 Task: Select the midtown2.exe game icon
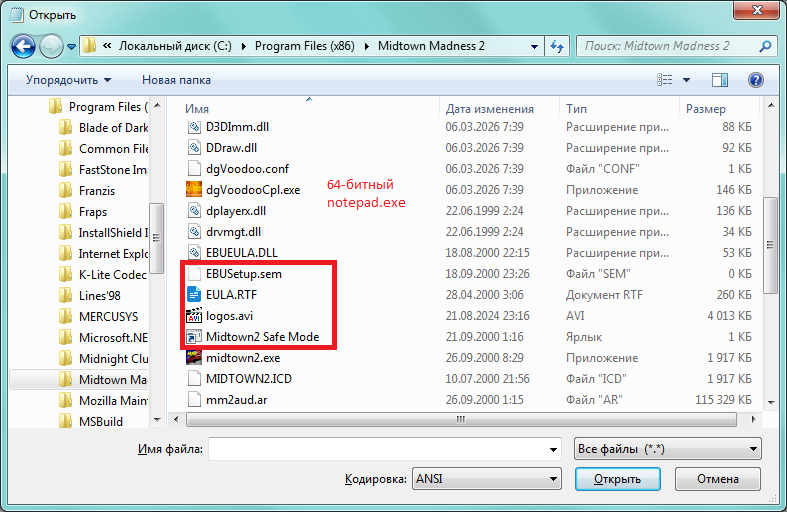point(194,358)
